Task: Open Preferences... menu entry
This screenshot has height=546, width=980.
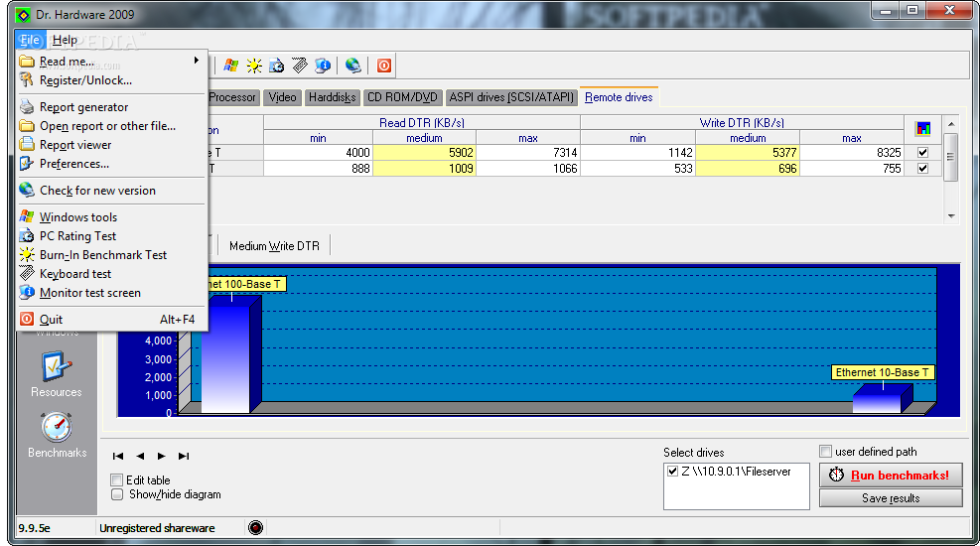Action: 110,163
